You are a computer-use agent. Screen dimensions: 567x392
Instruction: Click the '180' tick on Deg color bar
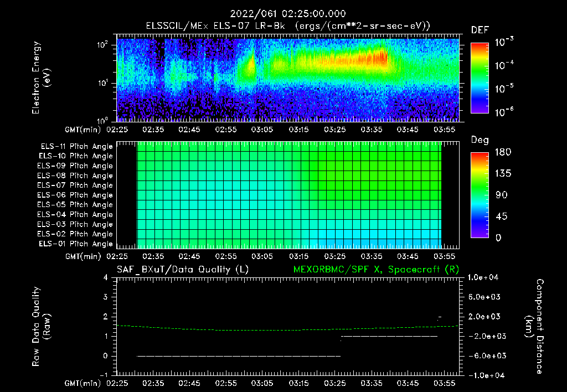(503, 152)
